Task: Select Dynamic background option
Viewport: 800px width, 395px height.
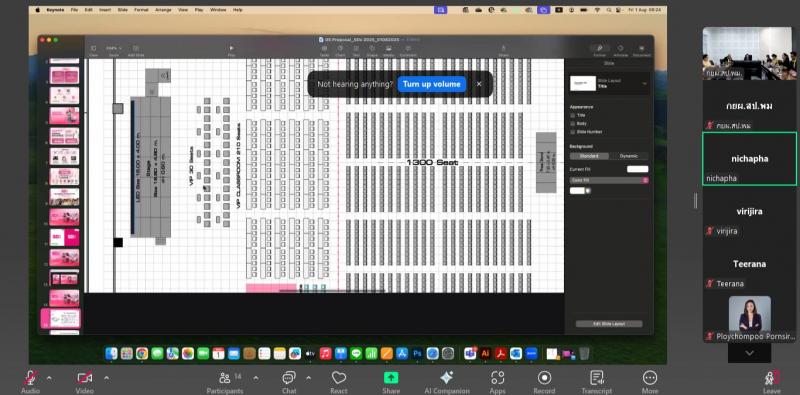Action: 628,156
